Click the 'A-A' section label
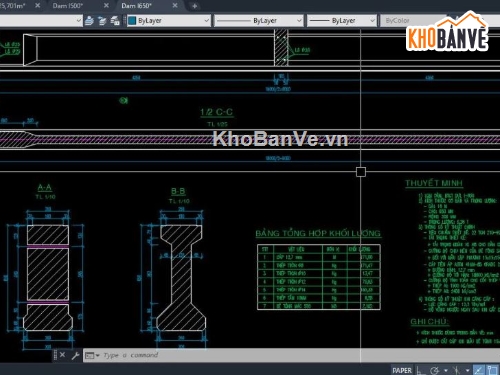Image resolution: width=500 pixels, height=375 pixels. coord(45,187)
